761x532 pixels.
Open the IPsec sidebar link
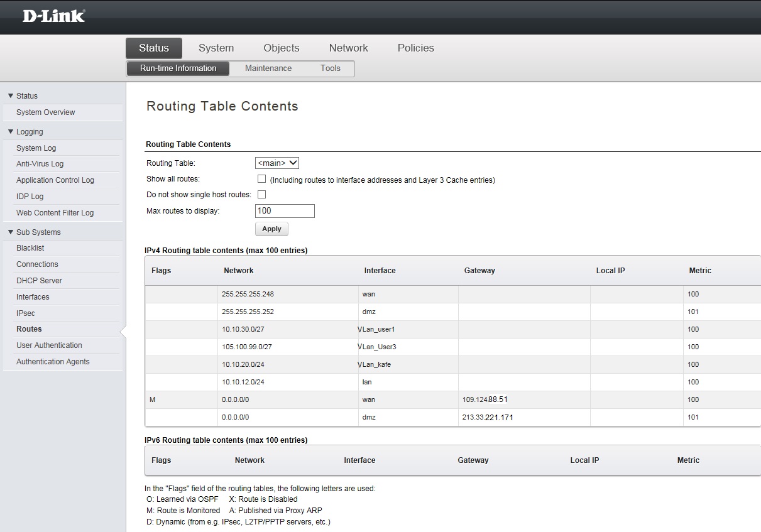(26, 313)
